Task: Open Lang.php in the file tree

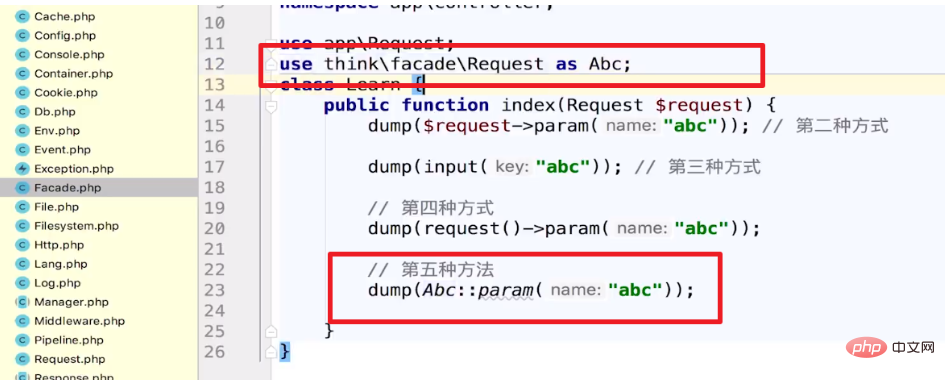Action: point(61,264)
